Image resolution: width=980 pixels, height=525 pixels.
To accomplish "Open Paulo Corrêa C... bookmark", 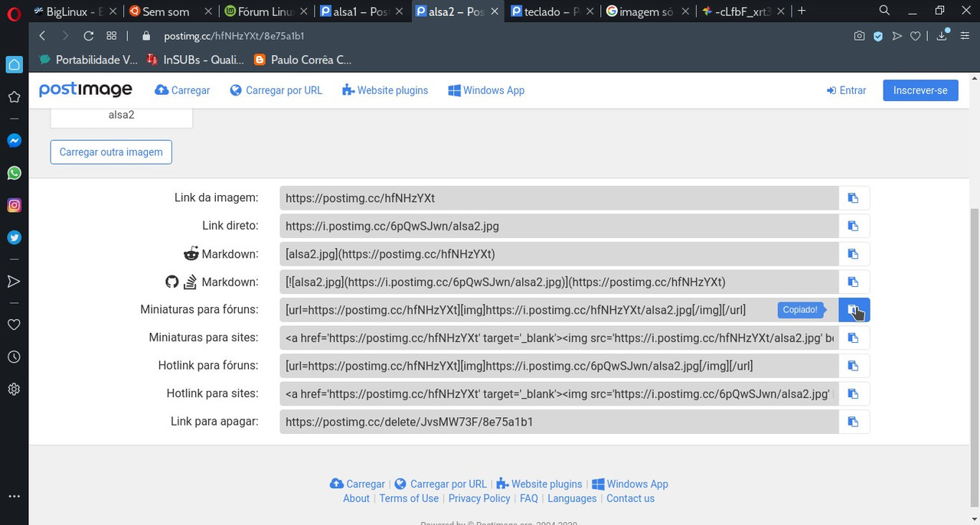I will pyautogui.click(x=302, y=60).
